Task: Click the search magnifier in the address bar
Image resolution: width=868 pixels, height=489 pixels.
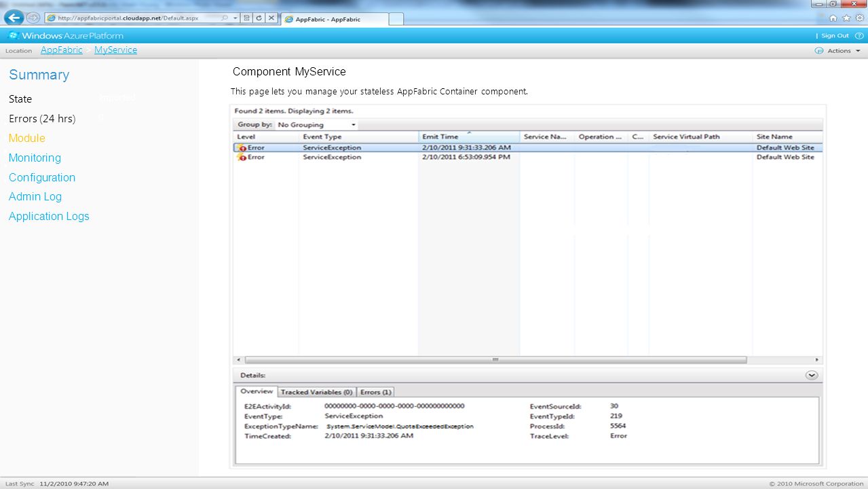Action: [x=225, y=18]
